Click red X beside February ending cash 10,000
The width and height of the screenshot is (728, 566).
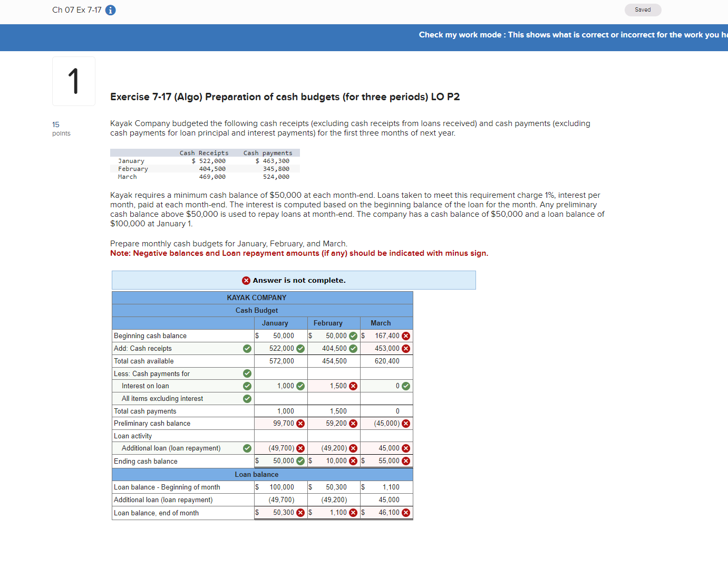pyautogui.click(x=353, y=461)
